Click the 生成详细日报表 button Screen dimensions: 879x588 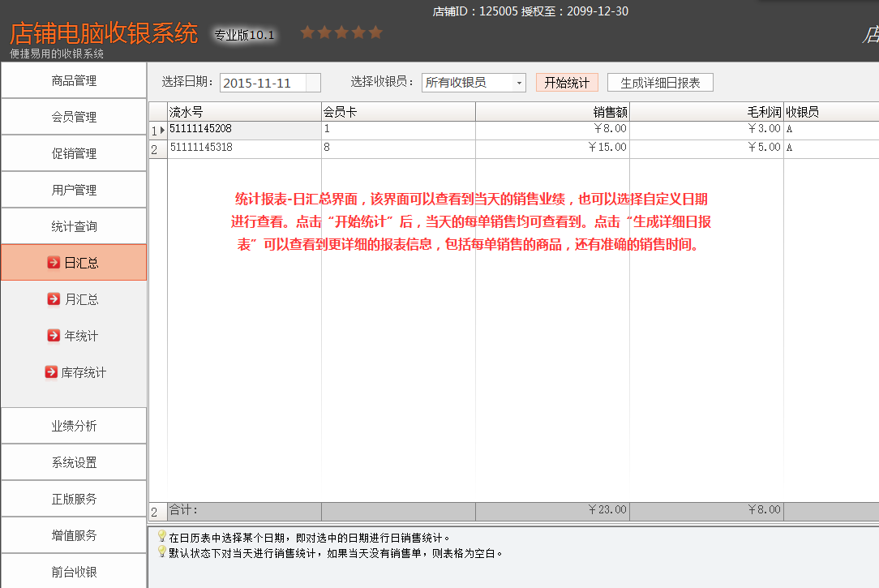tap(660, 83)
